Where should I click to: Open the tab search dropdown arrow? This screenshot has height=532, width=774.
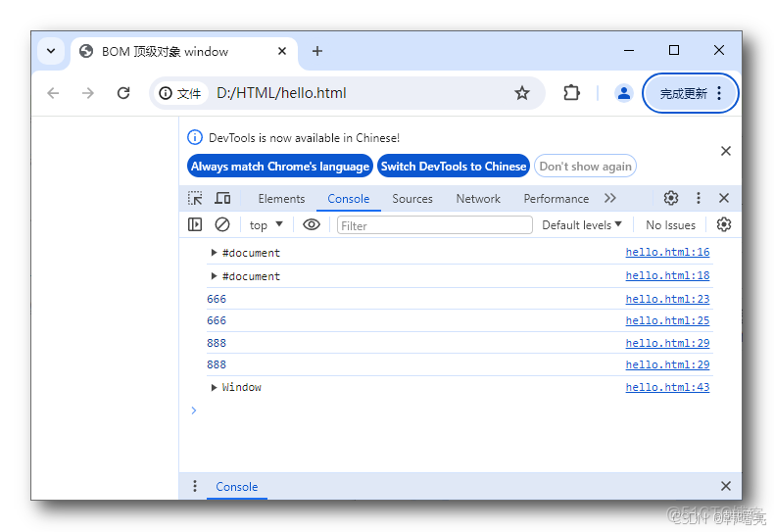[x=51, y=51]
